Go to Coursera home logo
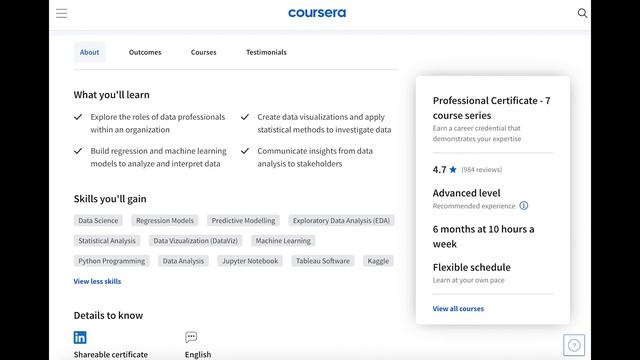The height and width of the screenshot is (360, 640). click(x=317, y=13)
